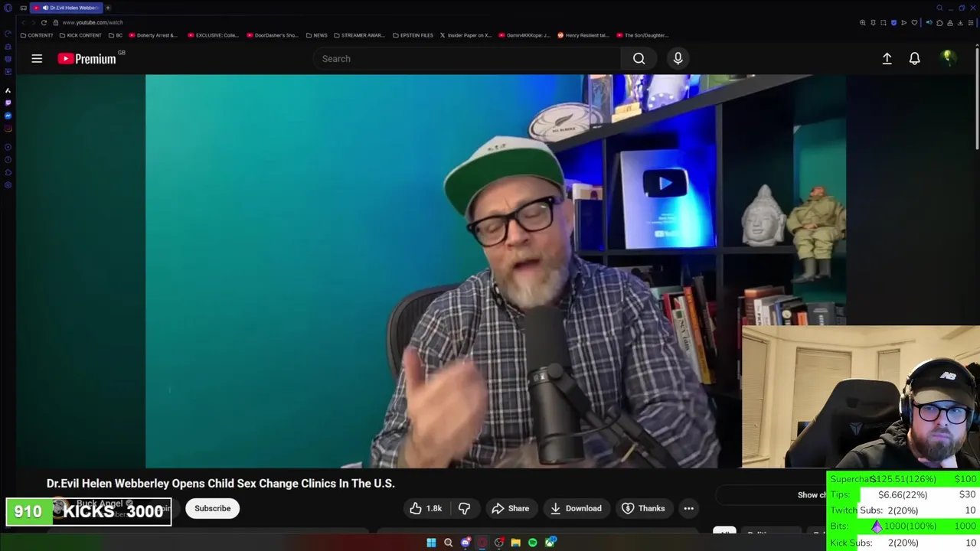Open the browser downloads icon
The image size is (980, 551).
[x=960, y=23]
